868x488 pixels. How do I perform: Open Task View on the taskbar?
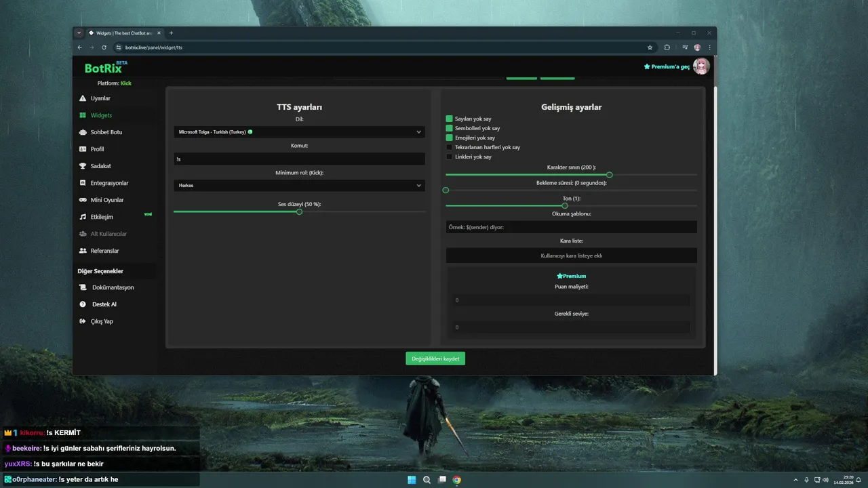coord(442,480)
